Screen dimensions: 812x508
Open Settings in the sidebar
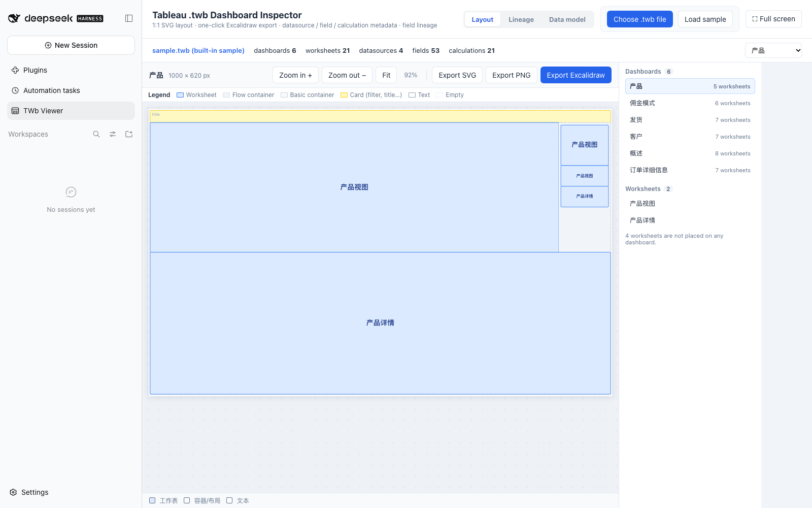tap(29, 492)
